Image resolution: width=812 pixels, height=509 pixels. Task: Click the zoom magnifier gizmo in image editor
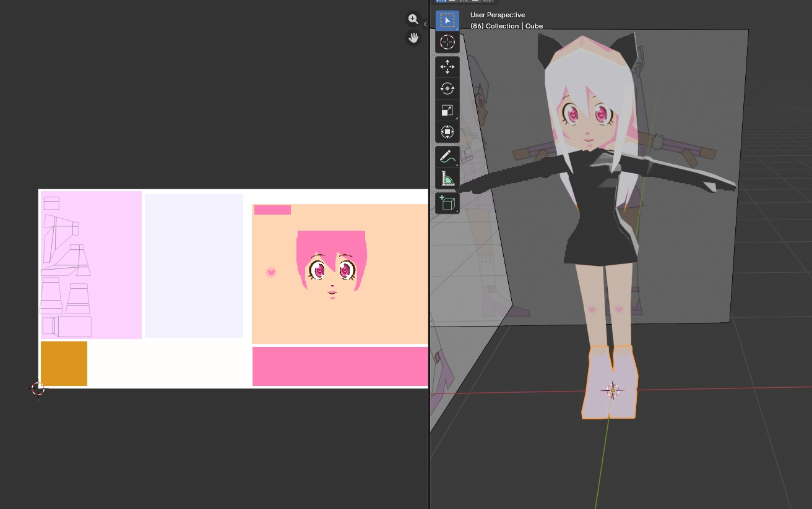413,19
